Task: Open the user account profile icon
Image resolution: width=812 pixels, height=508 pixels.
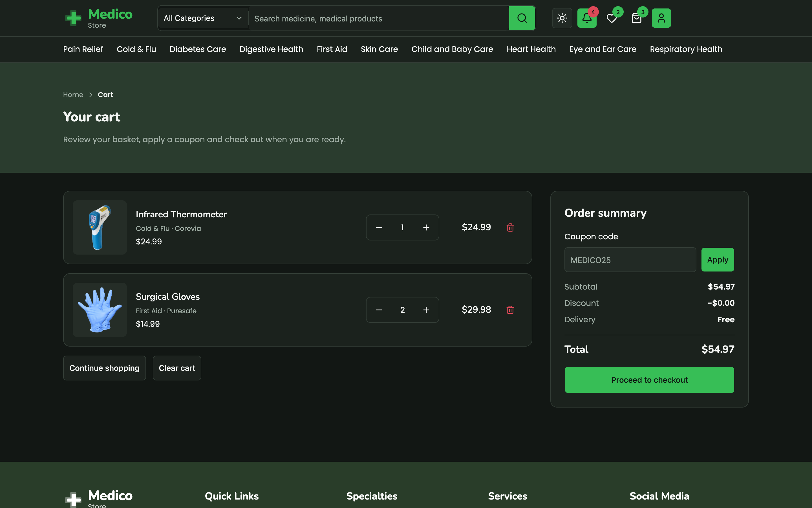Action: [x=661, y=18]
